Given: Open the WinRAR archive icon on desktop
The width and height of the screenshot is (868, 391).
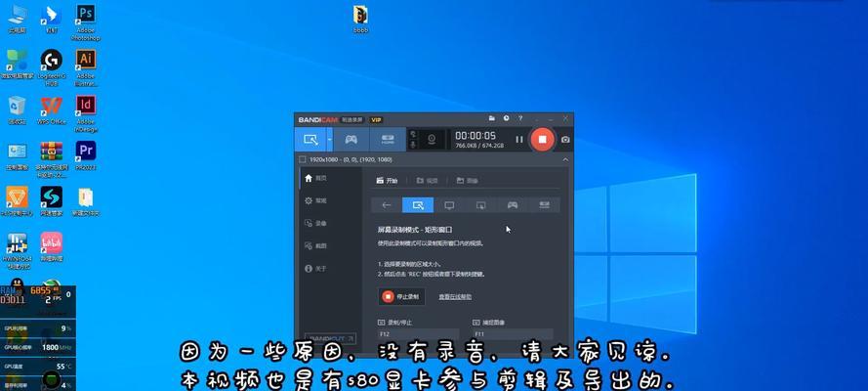Looking at the screenshot, I should click(52, 159).
